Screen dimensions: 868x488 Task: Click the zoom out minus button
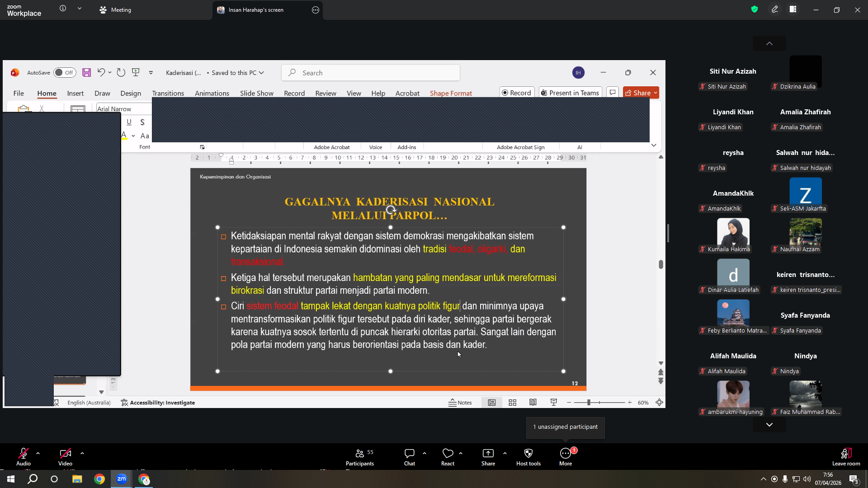(x=569, y=403)
